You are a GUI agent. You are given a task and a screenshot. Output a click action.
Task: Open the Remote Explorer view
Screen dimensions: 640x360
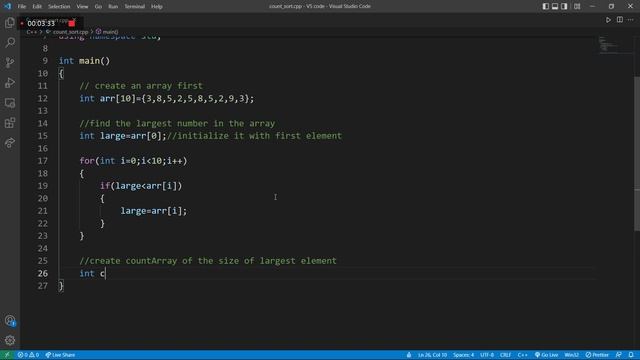coord(10,103)
